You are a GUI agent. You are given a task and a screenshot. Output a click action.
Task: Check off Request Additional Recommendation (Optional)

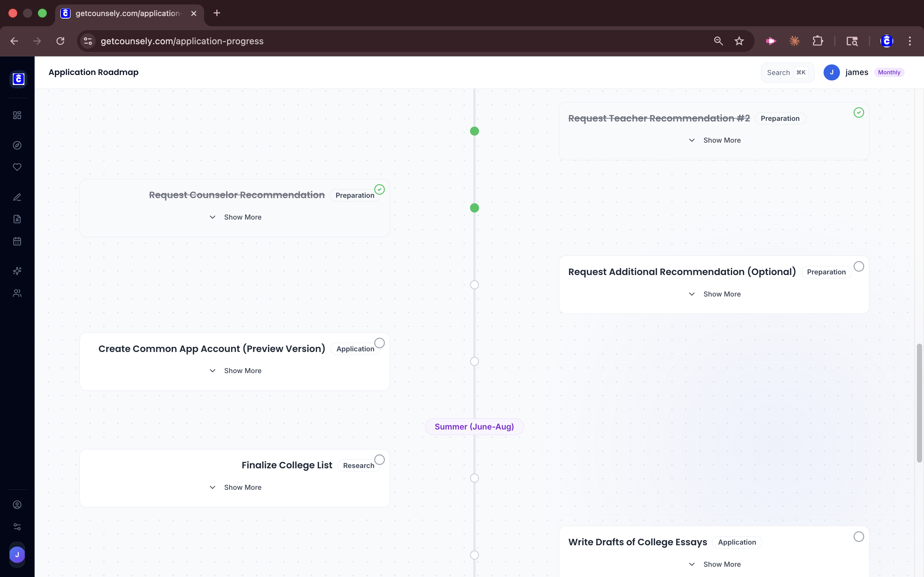click(859, 266)
